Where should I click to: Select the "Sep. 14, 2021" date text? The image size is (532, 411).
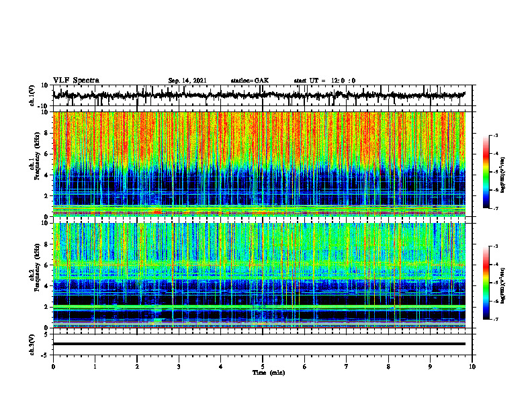coord(187,81)
